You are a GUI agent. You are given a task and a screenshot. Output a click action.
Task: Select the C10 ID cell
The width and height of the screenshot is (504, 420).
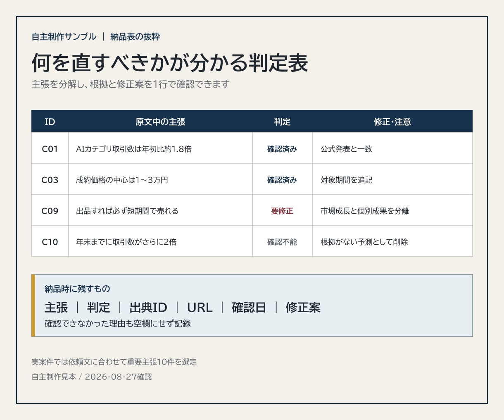50,242
